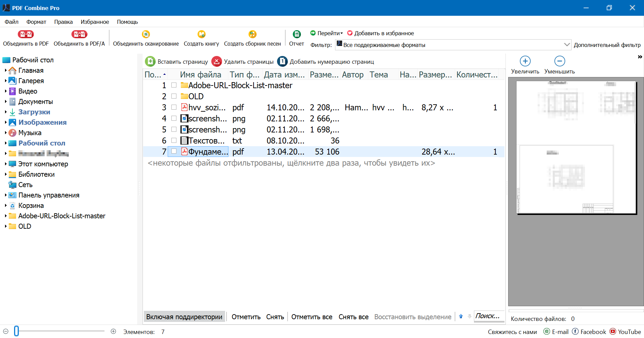Click the green Insert page icon
This screenshot has width=644, height=338.
pyautogui.click(x=150, y=61)
